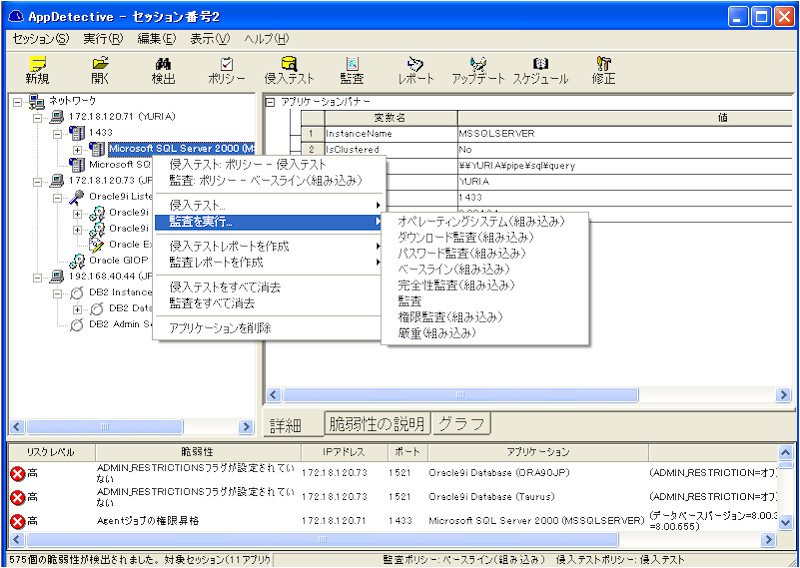Collapse the 172.18.120.73 host node
800x568 pixels.
point(38,181)
